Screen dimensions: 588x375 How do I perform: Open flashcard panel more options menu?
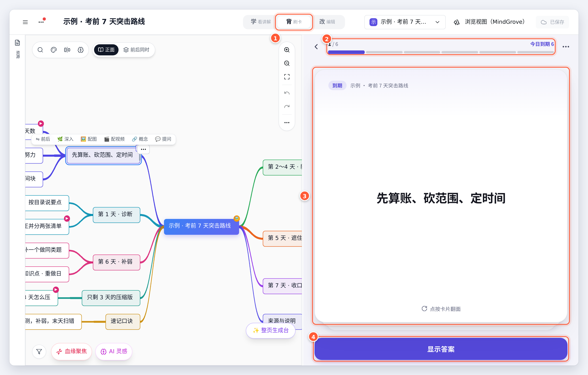565,47
